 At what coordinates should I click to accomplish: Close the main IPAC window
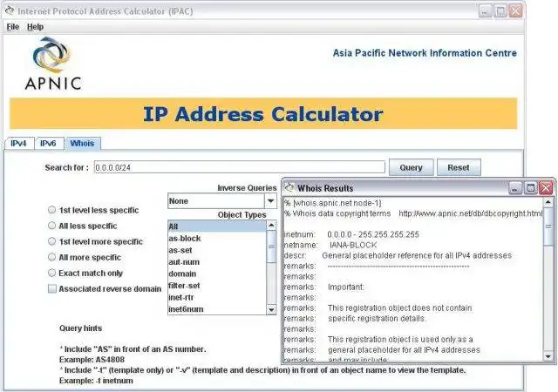coord(515,11)
